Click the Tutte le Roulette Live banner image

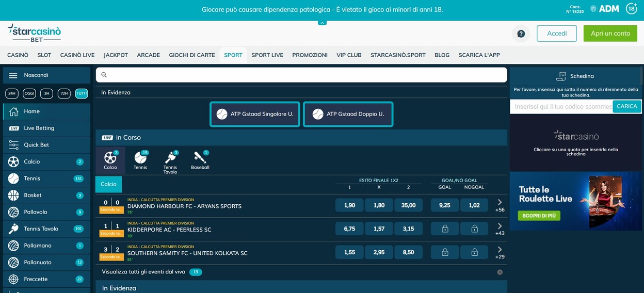click(575, 201)
